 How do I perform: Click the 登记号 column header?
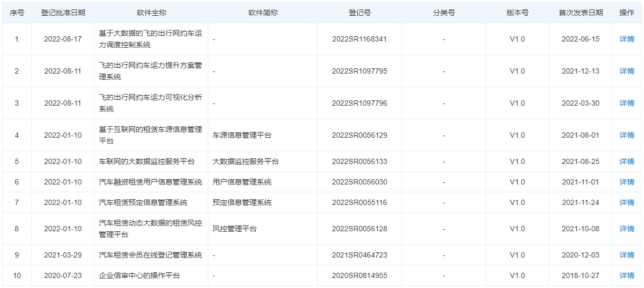coord(359,13)
